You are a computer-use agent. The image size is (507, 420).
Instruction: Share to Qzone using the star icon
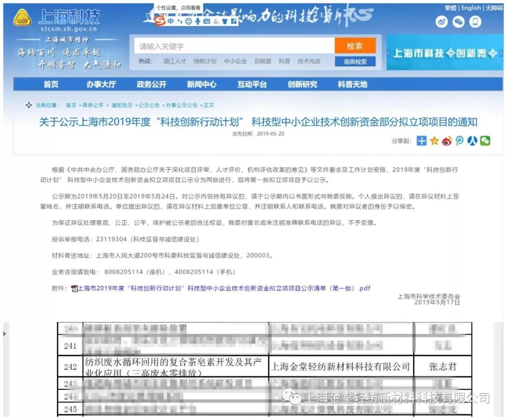434,141
